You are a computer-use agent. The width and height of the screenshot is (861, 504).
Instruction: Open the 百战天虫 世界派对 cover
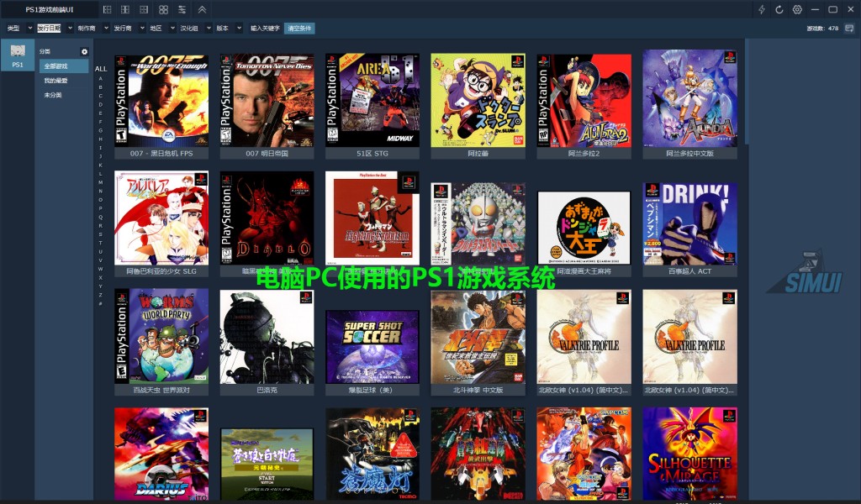(x=161, y=336)
